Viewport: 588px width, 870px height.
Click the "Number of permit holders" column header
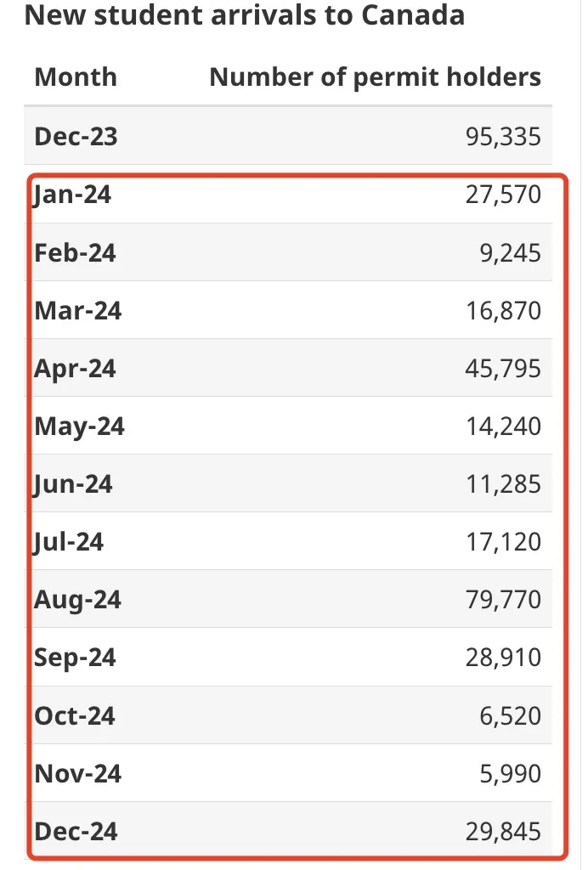click(375, 77)
